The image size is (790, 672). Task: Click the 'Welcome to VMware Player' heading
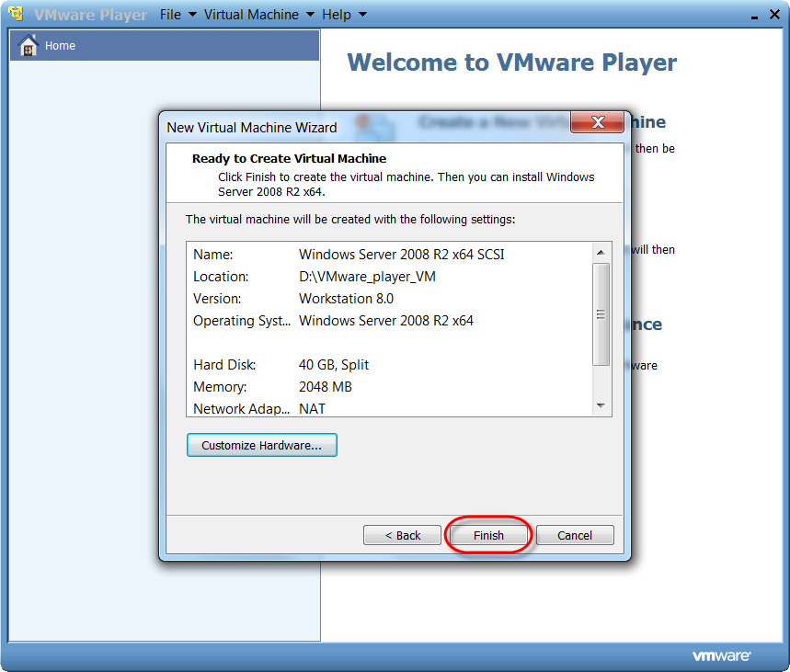512,63
